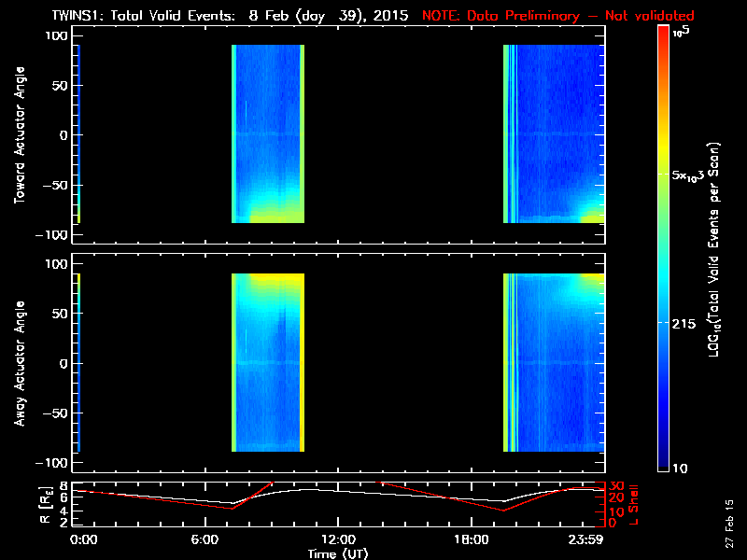
Task: Select the -50 tick on Toward Actuator axis
Action: pyautogui.click(x=56, y=185)
